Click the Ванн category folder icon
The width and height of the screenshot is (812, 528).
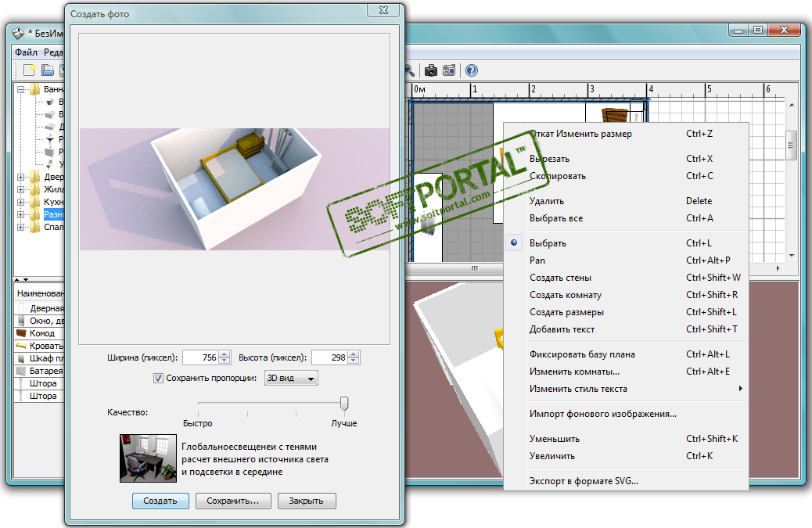click(34, 89)
